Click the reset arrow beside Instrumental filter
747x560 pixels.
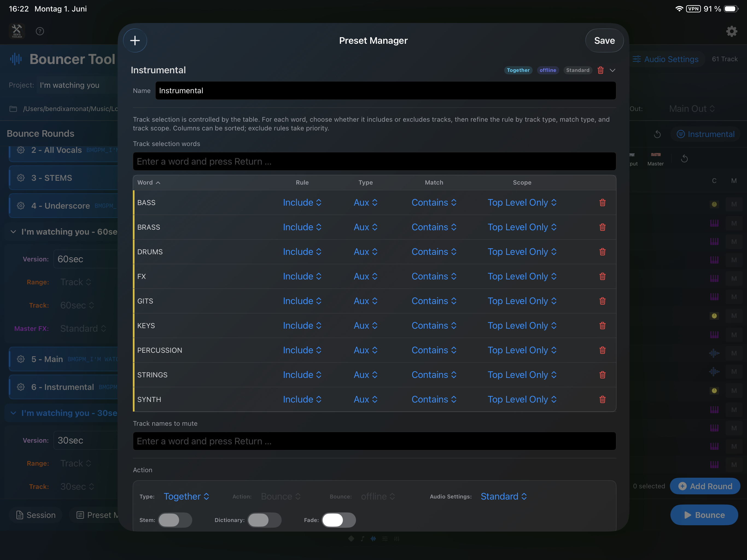657,135
